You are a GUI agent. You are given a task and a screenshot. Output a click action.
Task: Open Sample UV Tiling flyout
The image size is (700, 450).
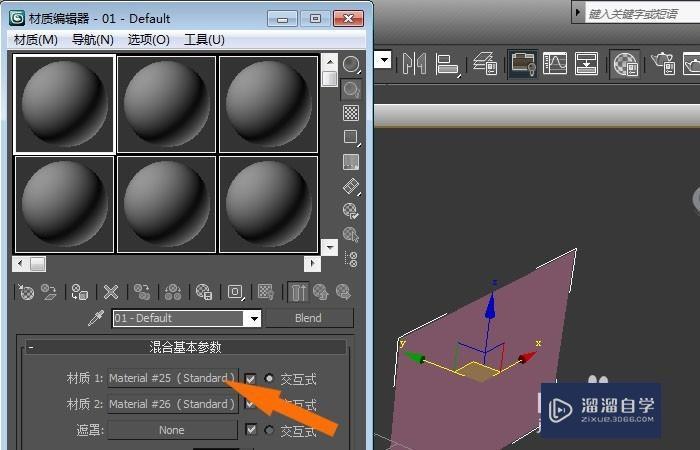point(351,138)
